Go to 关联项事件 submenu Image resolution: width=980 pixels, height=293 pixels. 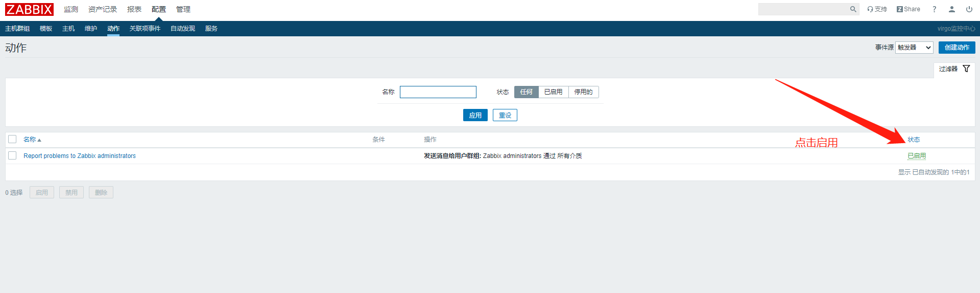pyautogui.click(x=145, y=29)
